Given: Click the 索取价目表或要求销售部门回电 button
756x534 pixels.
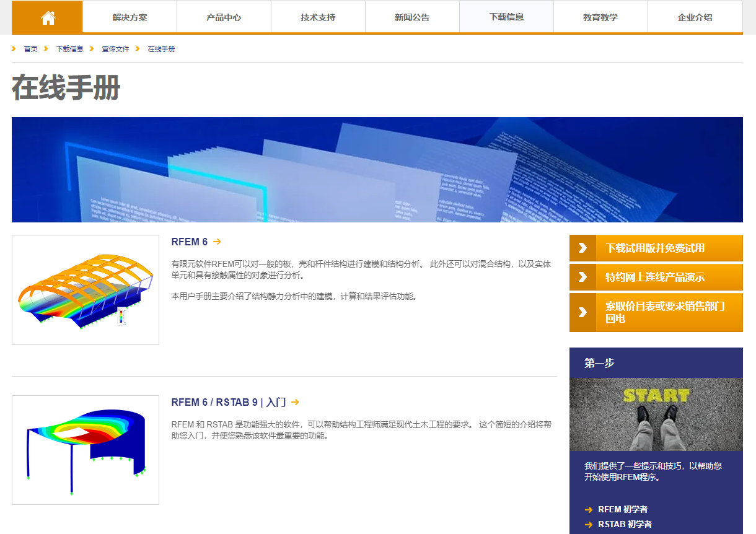Looking at the screenshot, I should click(x=656, y=312).
